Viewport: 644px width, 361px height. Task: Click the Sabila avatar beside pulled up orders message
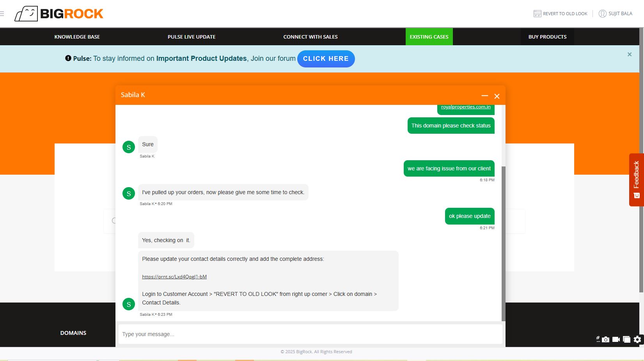coord(129,193)
